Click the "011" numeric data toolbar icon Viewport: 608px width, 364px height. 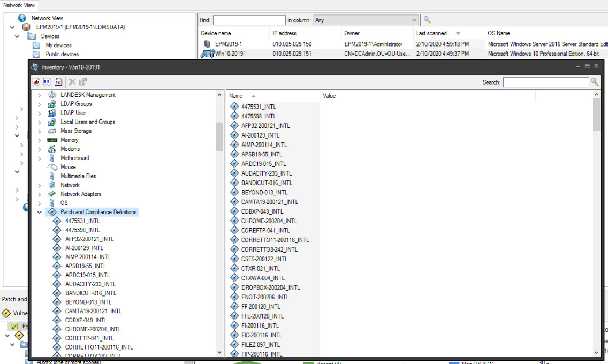(47, 81)
